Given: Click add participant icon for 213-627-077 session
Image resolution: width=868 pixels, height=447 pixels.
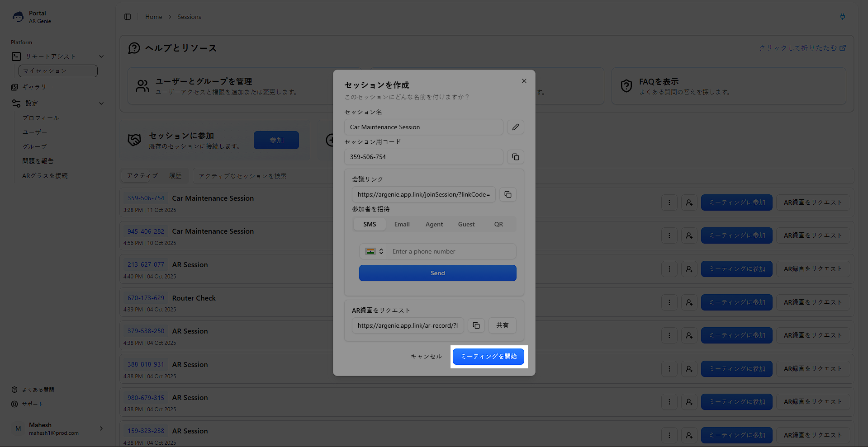Looking at the screenshot, I should pos(689,269).
